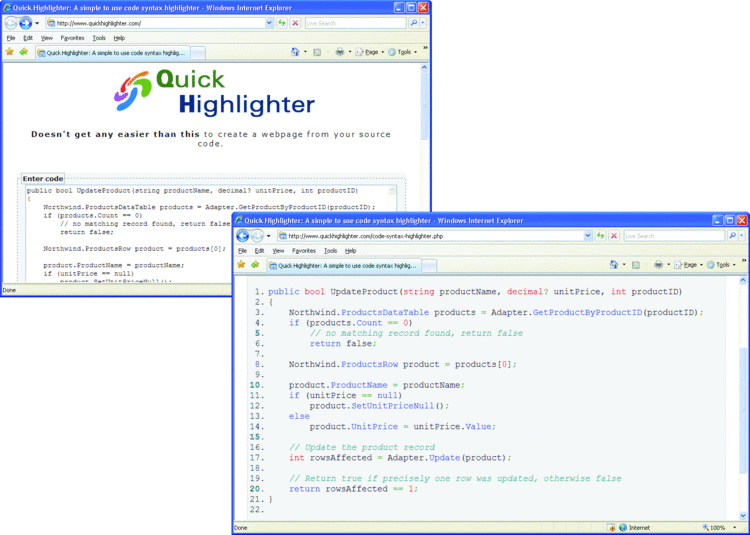Click Print icon in the front window's toolbar

(658, 264)
